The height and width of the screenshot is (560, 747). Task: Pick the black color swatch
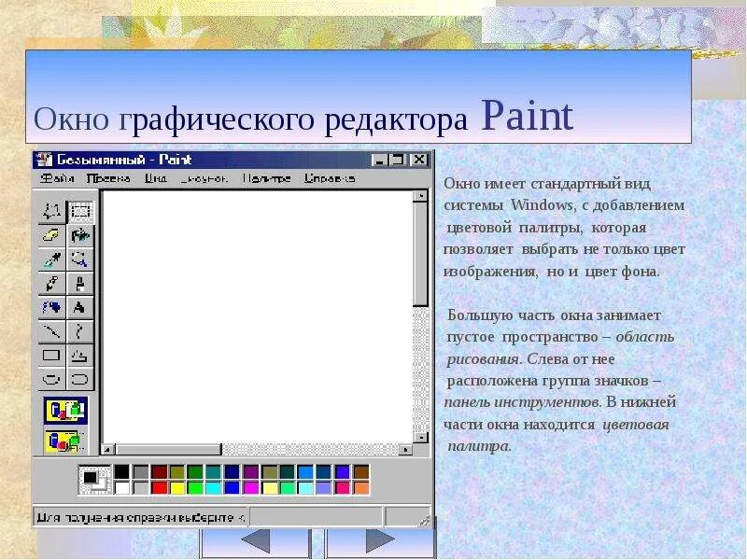[121, 472]
